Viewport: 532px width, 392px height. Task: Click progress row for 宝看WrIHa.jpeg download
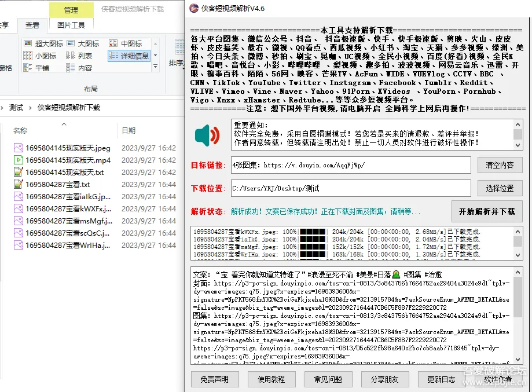click(336, 254)
